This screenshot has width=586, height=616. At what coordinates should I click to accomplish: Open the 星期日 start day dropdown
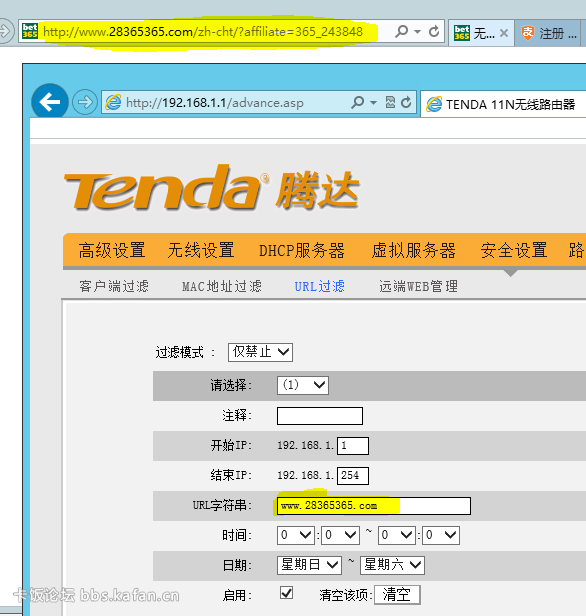click(x=309, y=565)
